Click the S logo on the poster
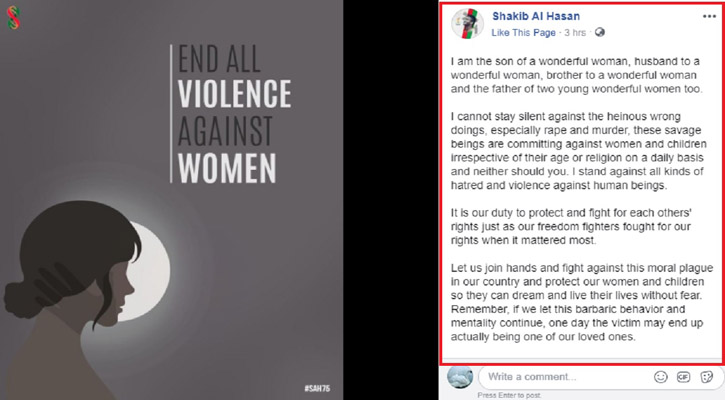The width and height of the screenshot is (725, 400). (x=13, y=18)
